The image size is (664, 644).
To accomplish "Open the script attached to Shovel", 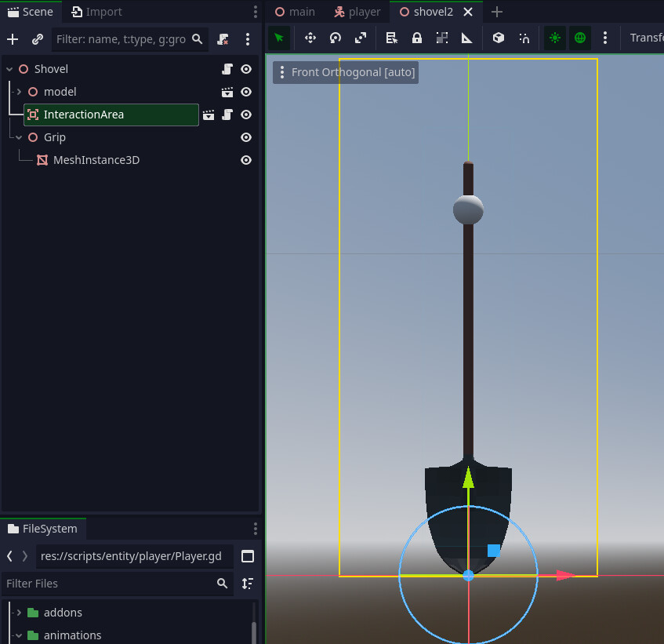I will 227,69.
